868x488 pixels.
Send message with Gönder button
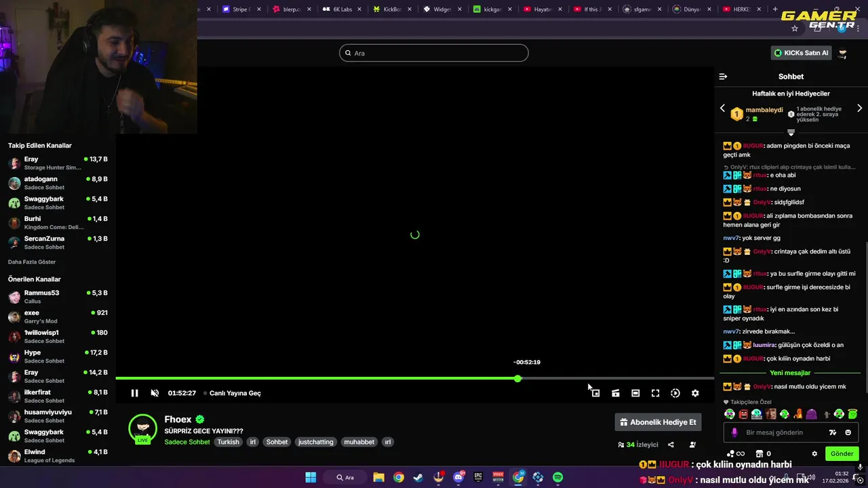(x=842, y=454)
